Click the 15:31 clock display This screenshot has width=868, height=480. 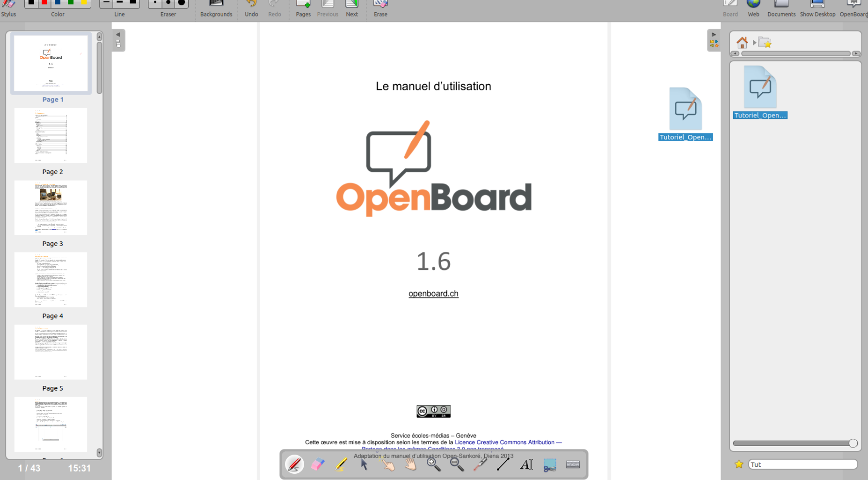click(79, 468)
